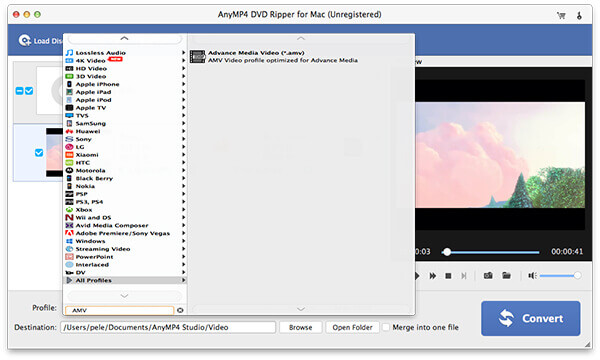The width and height of the screenshot is (600, 360).
Task: Choose the Apple iPod category
Action: (x=125, y=100)
